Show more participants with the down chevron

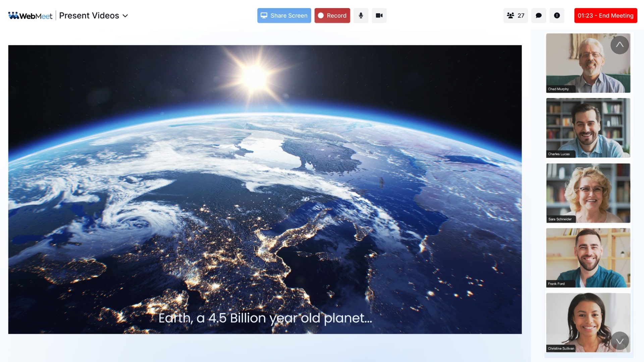(620, 341)
